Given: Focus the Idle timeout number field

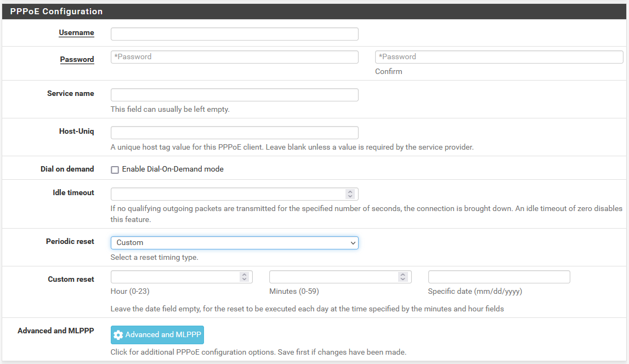Looking at the screenshot, I should (x=228, y=194).
